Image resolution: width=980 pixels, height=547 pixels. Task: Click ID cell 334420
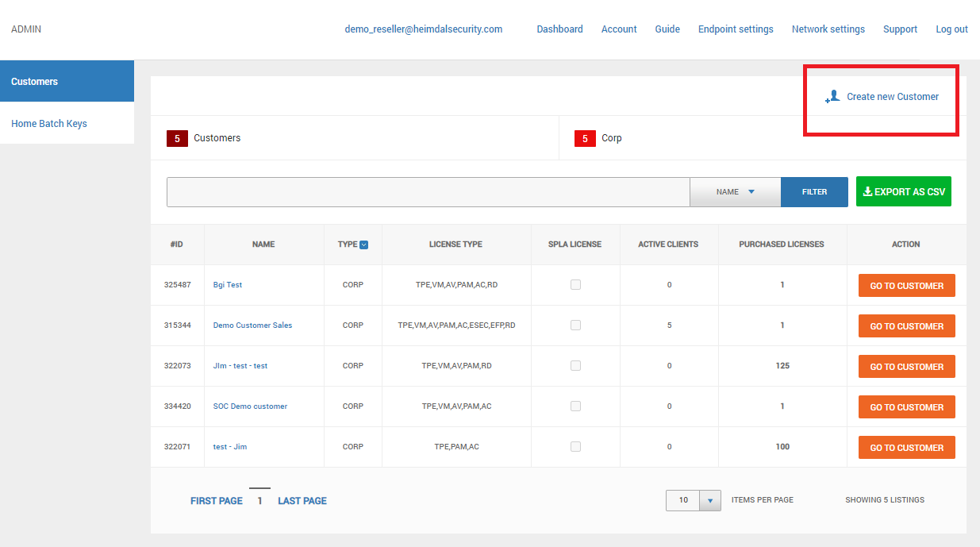pyautogui.click(x=177, y=406)
